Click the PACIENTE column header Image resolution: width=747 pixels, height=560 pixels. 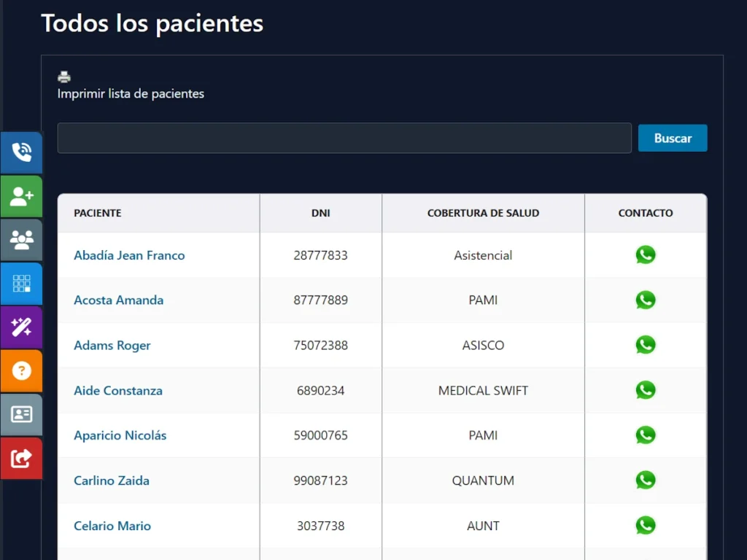pos(98,213)
